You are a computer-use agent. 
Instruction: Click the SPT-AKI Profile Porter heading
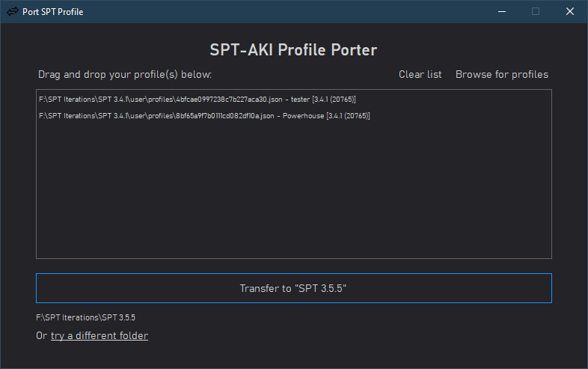[x=293, y=50]
